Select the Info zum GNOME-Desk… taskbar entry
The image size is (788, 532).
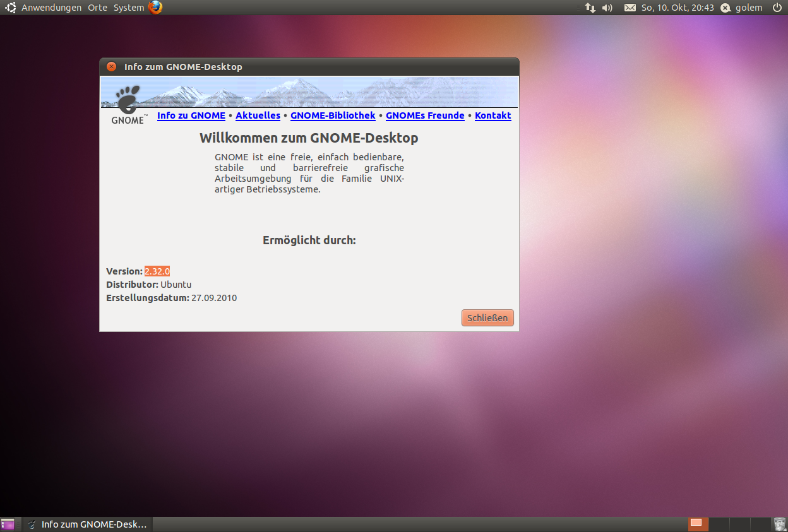point(88,524)
